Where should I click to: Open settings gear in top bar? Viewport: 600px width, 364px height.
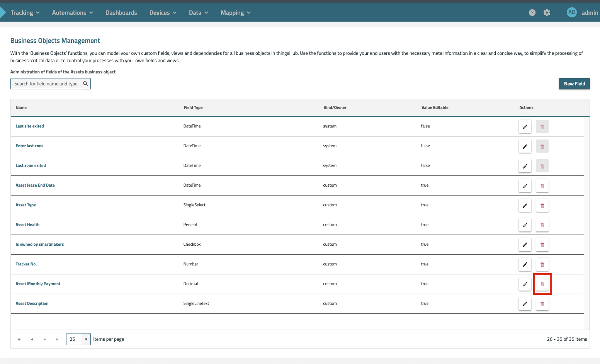click(547, 13)
